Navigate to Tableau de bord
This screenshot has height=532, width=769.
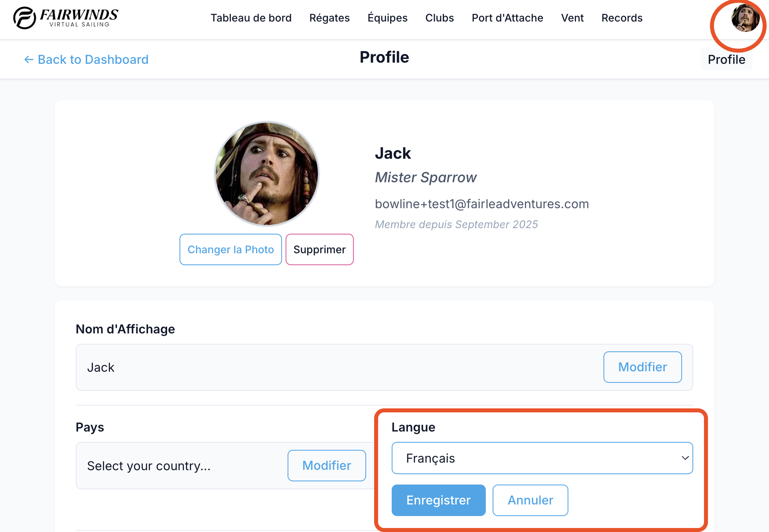(x=251, y=18)
